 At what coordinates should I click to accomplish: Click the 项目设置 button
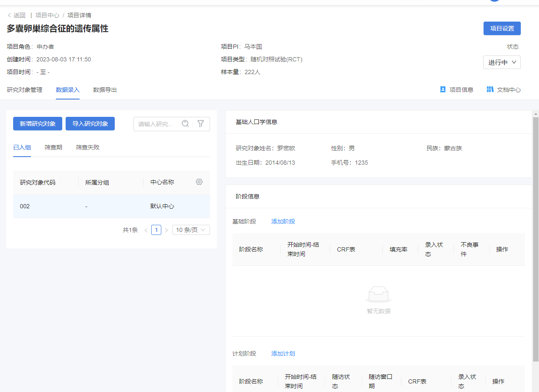[502, 28]
